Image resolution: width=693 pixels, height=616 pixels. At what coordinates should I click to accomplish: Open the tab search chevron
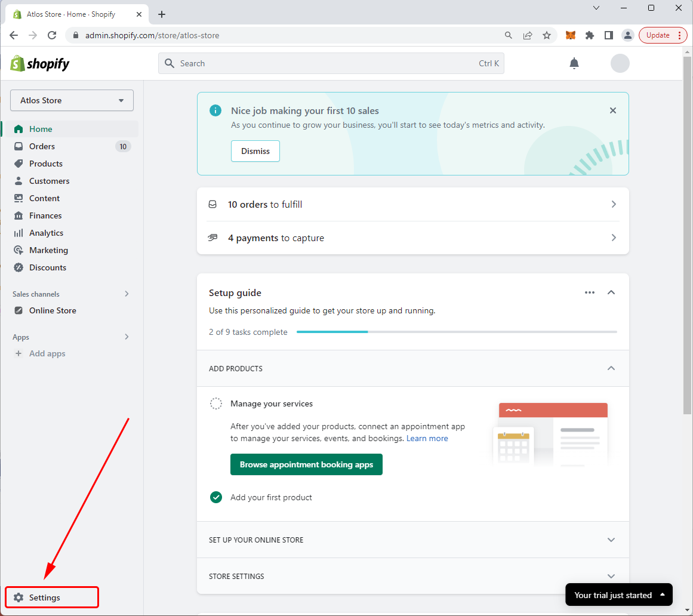click(x=596, y=8)
